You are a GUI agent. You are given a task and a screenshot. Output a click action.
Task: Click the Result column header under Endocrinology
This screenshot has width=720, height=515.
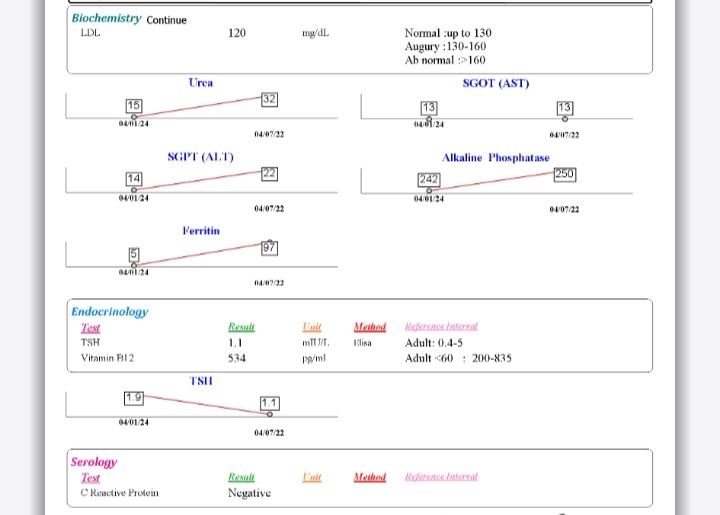click(x=242, y=327)
